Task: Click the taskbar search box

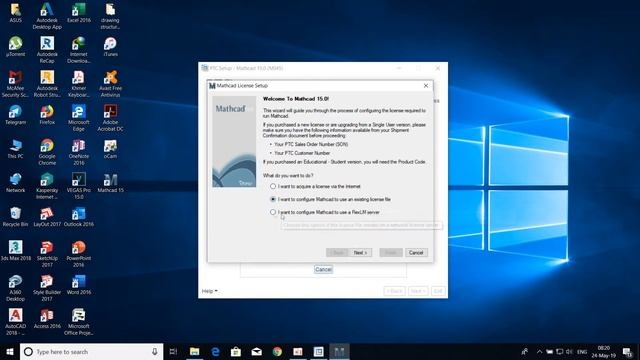Action: pos(91,351)
